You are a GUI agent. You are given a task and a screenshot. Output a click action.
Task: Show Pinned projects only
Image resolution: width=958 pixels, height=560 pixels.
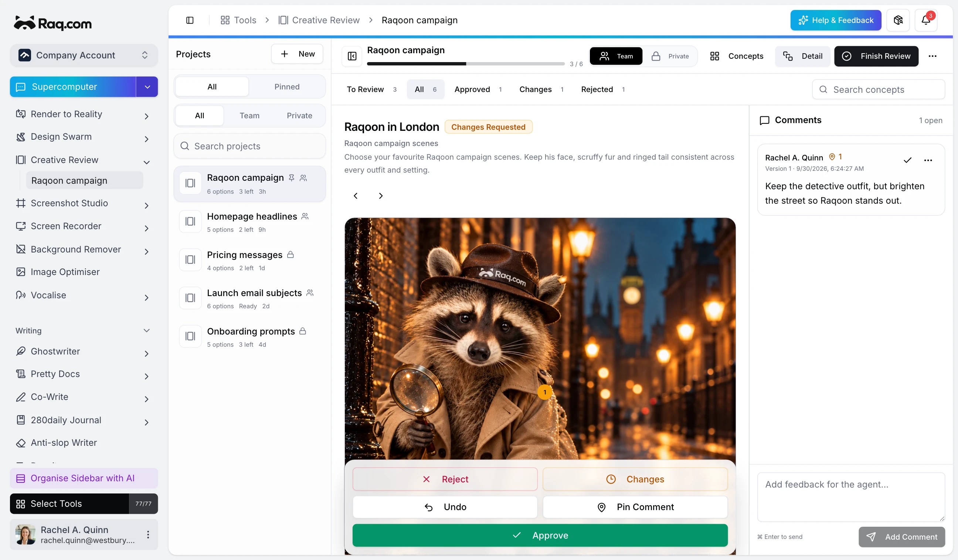pos(287,87)
